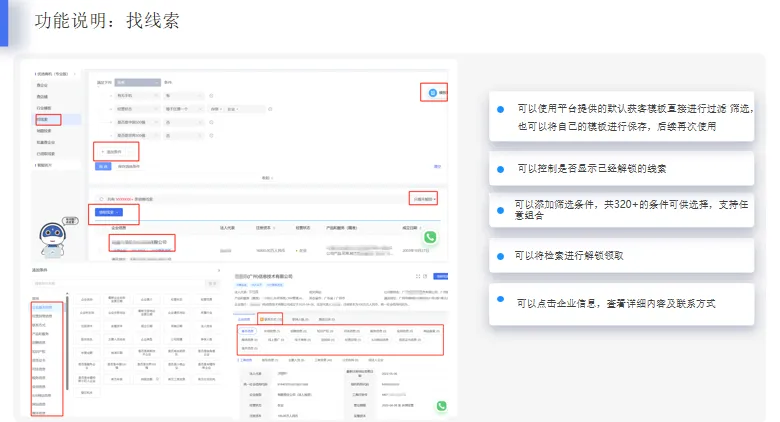Open the 等于任意一个 operator dropdown
This screenshot has width=780, height=422.
point(184,109)
